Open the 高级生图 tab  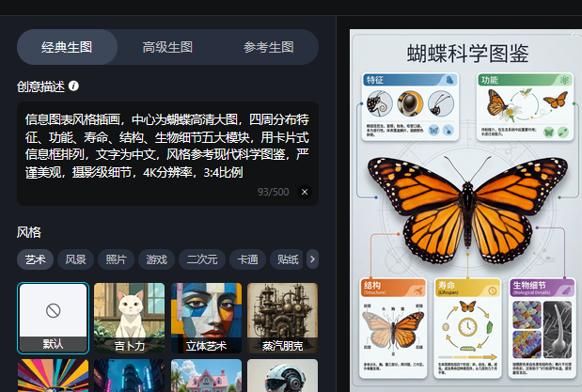[x=167, y=47]
